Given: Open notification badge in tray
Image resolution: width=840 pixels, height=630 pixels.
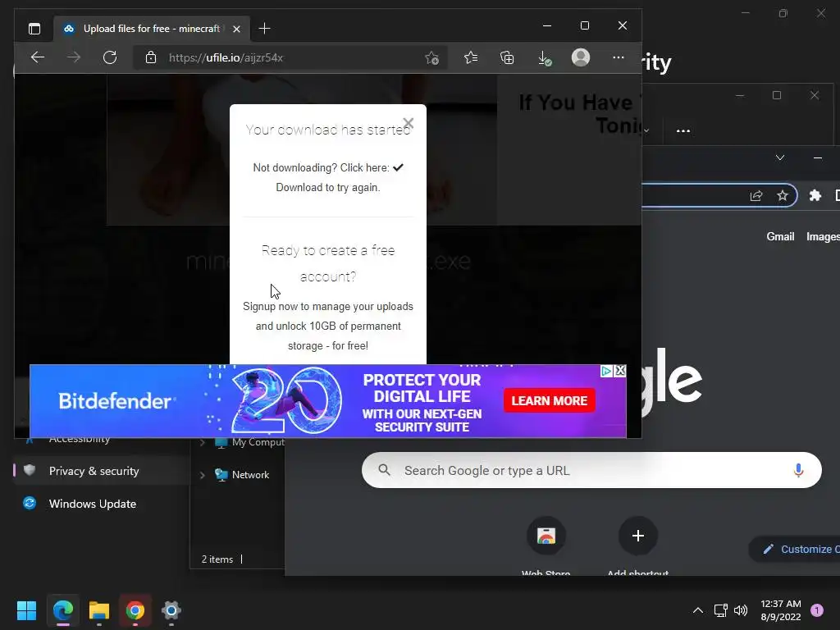Looking at the screenshot, I should click(817, 610).
